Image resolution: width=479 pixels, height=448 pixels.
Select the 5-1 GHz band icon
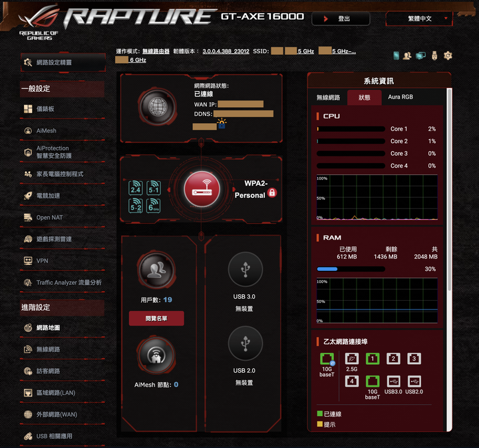click(x=154, y=188)
